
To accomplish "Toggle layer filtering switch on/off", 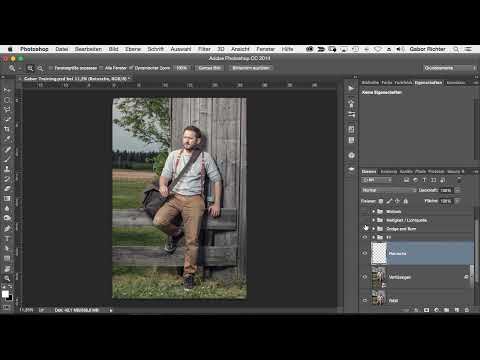I will pos(459,180).
